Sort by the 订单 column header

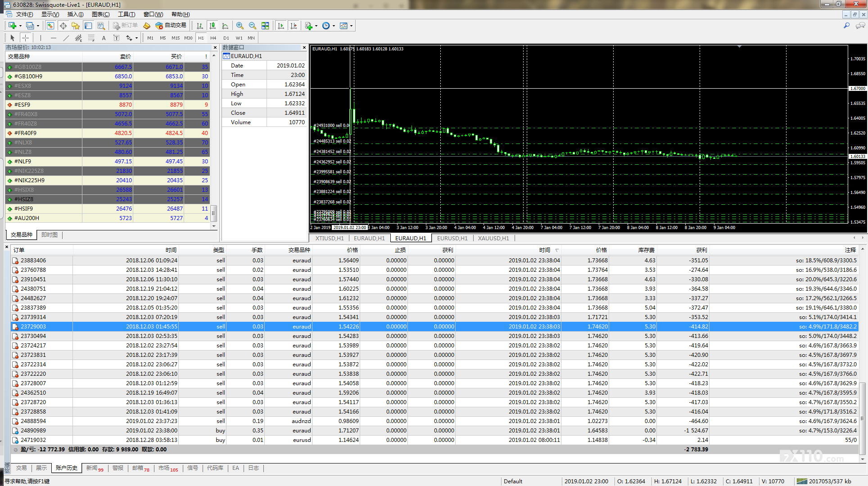pos(41,250)
